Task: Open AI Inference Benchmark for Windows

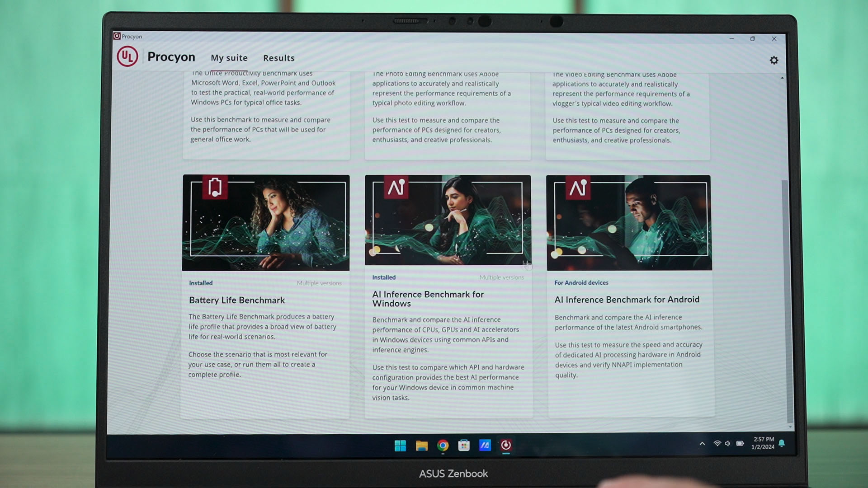Action: point(428,299)
